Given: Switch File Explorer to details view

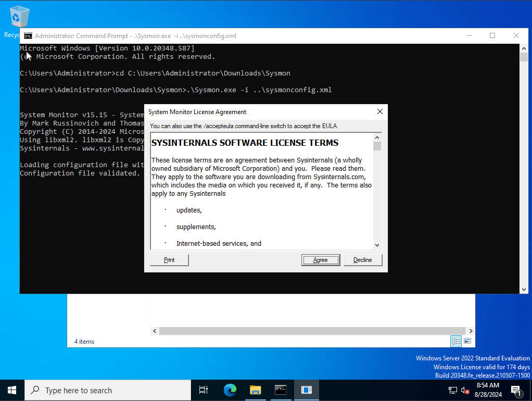Looking at the screenshot, I should coord(456,341).
